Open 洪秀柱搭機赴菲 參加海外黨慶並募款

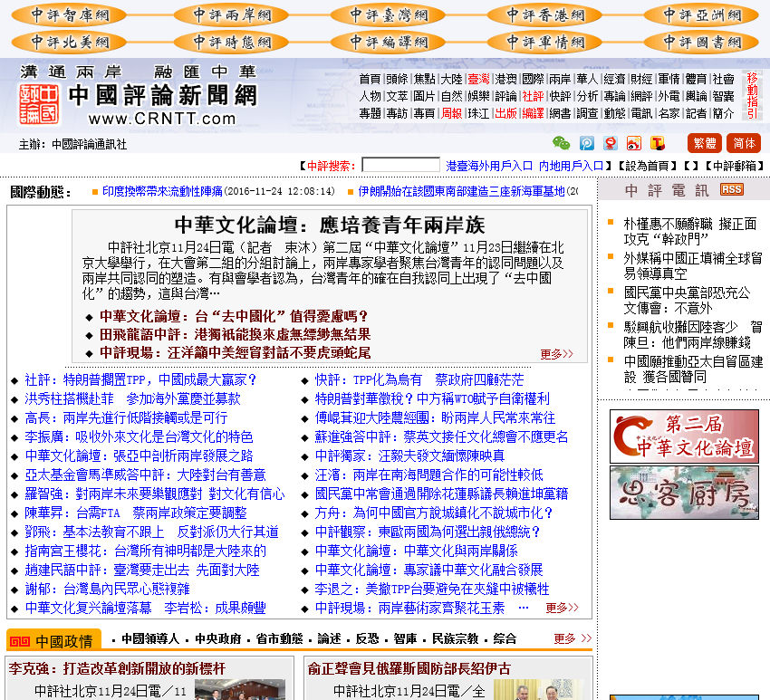(132, 398)
